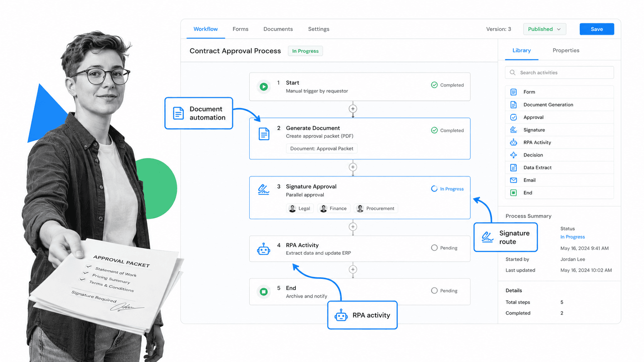Click the Save button
644x362 pixels.
[597, 29]
